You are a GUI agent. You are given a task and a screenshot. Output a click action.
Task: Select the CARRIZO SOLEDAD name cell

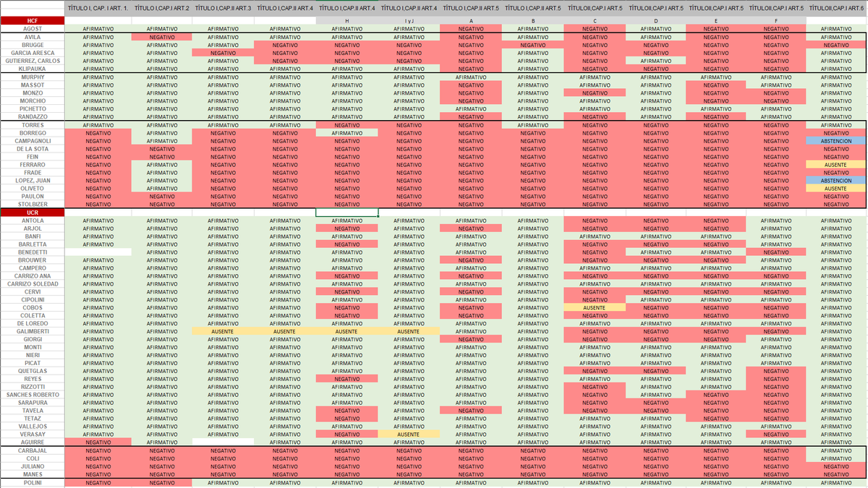(x=33, y=284)
